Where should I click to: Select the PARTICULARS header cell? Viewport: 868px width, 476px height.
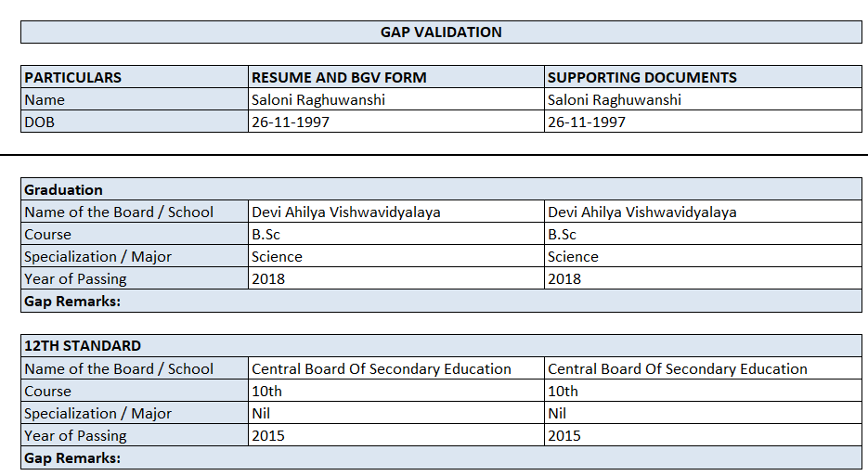tap(72, 78)
